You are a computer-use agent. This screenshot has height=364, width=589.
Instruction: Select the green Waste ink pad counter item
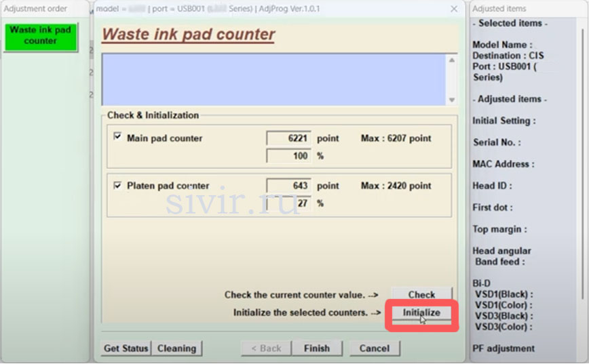pos(40,36)
